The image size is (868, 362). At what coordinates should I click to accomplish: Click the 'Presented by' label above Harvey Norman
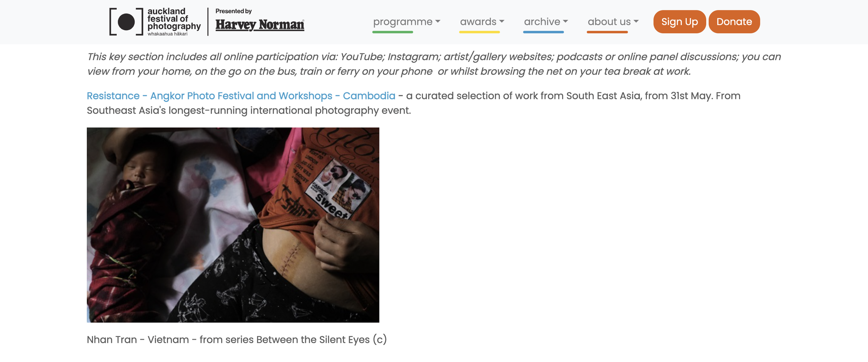[233, 11]
